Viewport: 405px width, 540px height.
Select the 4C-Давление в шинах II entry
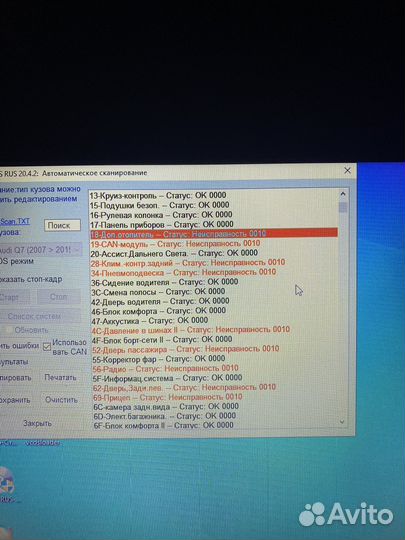coord(190,330)
